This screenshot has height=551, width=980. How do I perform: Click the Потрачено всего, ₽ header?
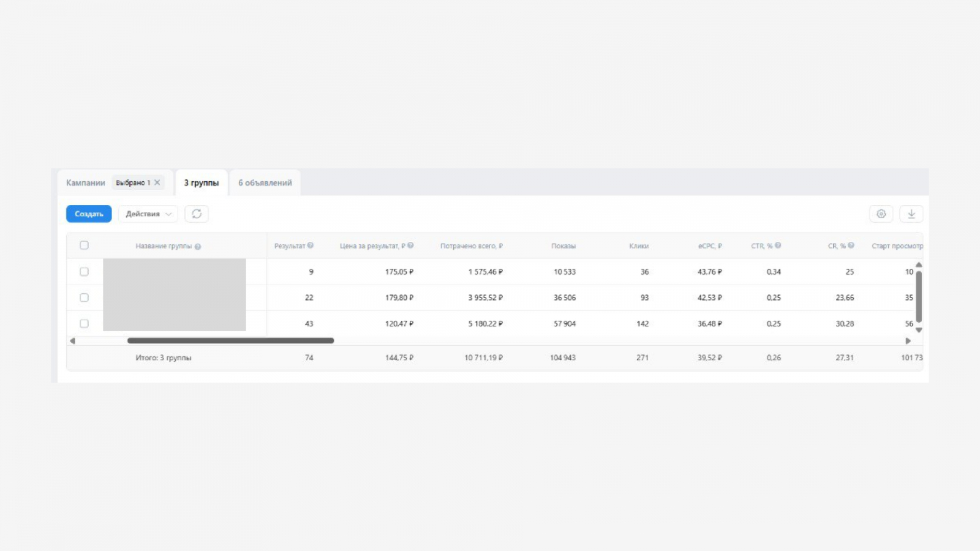tap(472, 246)
